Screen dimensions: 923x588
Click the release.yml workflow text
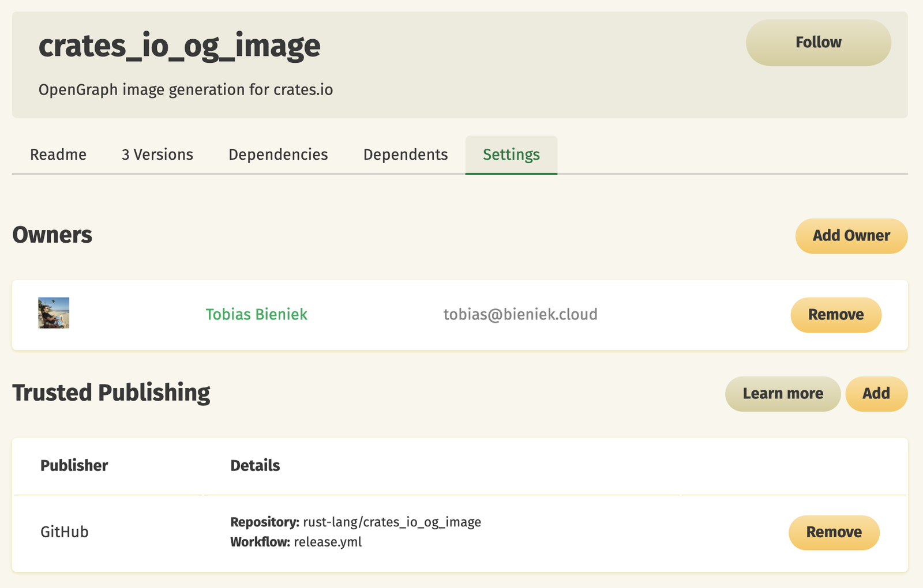[328, 542]
